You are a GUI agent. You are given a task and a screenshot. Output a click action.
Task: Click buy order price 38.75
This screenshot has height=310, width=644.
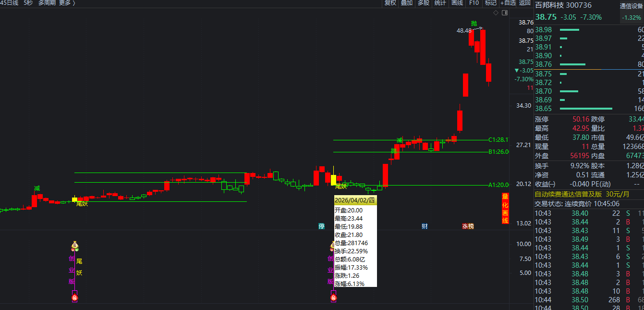pos(543,74)
